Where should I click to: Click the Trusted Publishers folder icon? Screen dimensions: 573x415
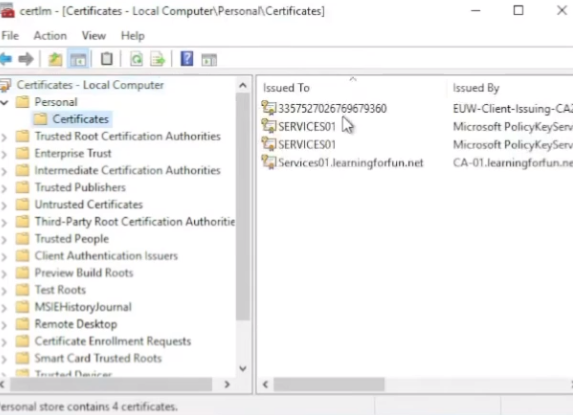click(x=22, y=187)
